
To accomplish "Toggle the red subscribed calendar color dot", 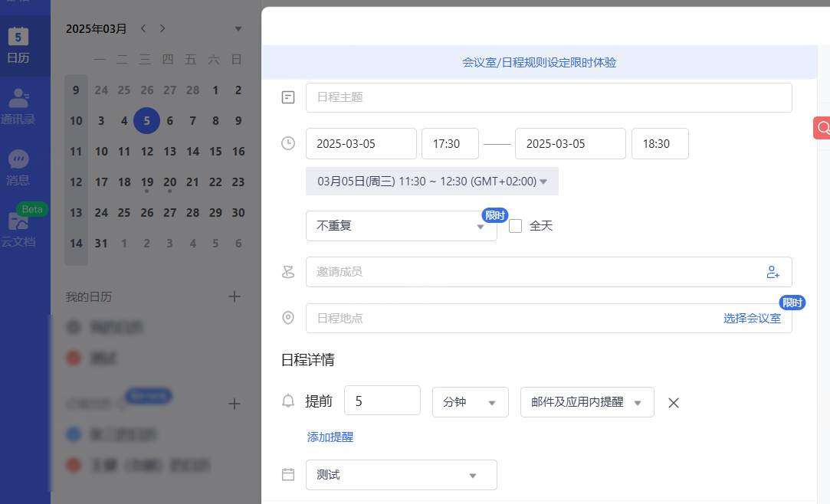I will click(74, 466).
